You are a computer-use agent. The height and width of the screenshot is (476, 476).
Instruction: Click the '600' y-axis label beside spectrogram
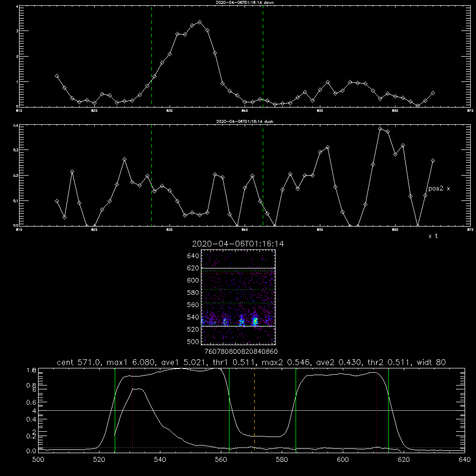pos(193,280)
